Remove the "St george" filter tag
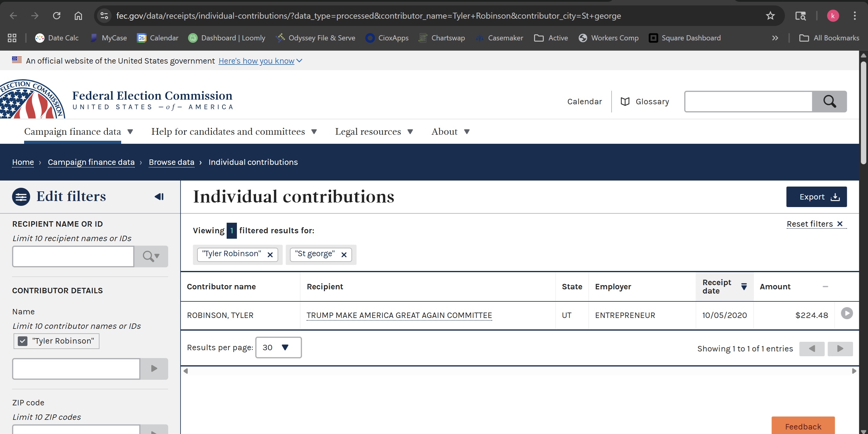This screenshot has width=868, height=434. [344, 255]
